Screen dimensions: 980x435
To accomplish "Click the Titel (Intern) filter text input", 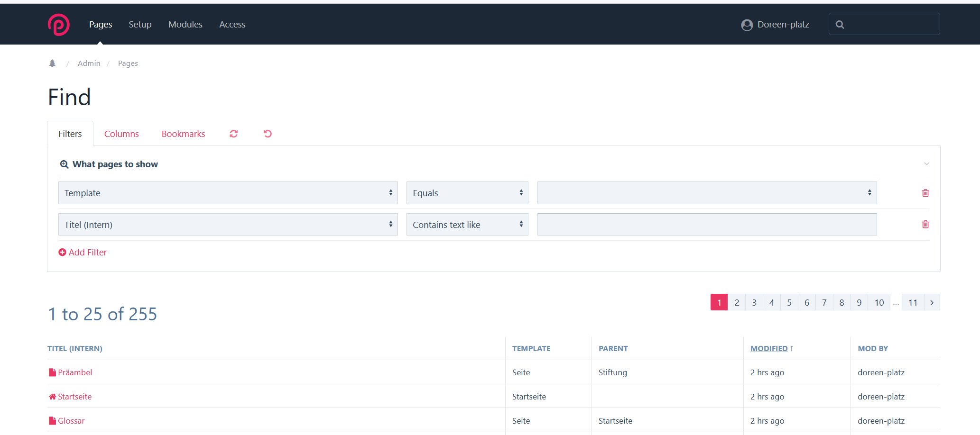I will pos(707,225).
